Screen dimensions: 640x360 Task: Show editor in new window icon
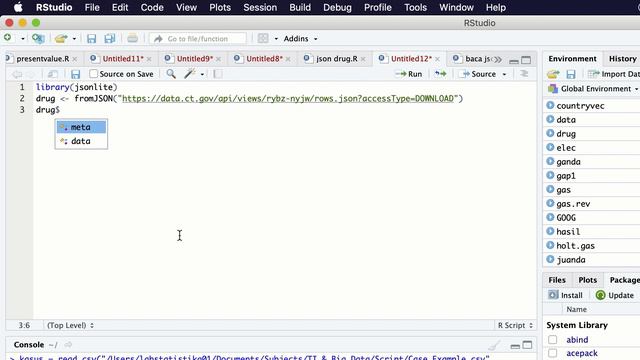point(53,74)
